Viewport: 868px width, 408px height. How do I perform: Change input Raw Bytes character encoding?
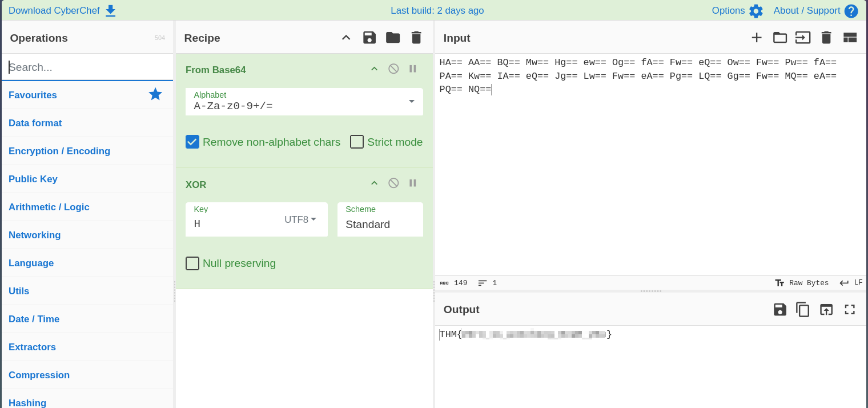pyautogui.click(x=802, y=283)
